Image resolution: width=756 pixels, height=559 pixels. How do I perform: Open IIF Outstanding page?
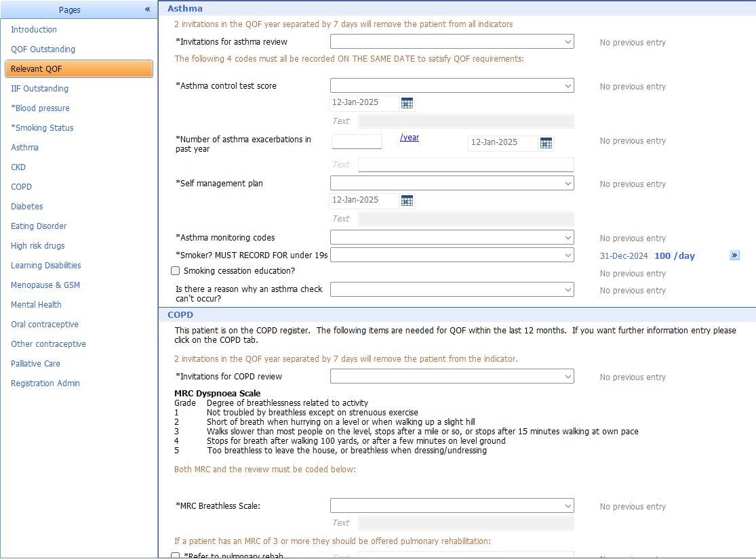[39, 89]
